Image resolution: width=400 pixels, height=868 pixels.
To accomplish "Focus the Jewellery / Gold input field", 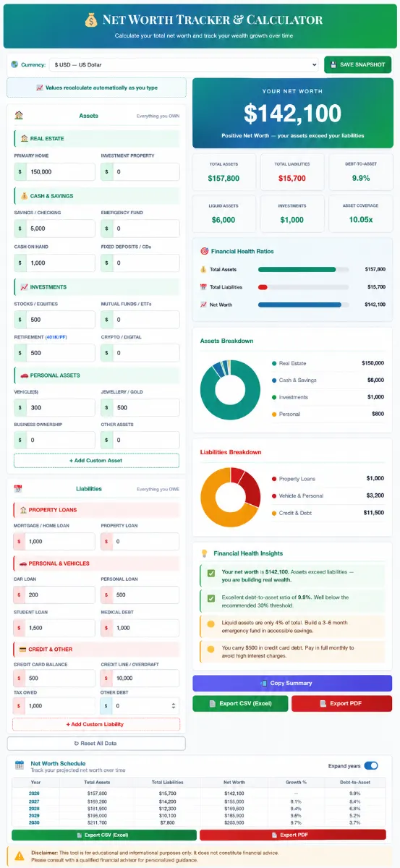I will [140, 407].
